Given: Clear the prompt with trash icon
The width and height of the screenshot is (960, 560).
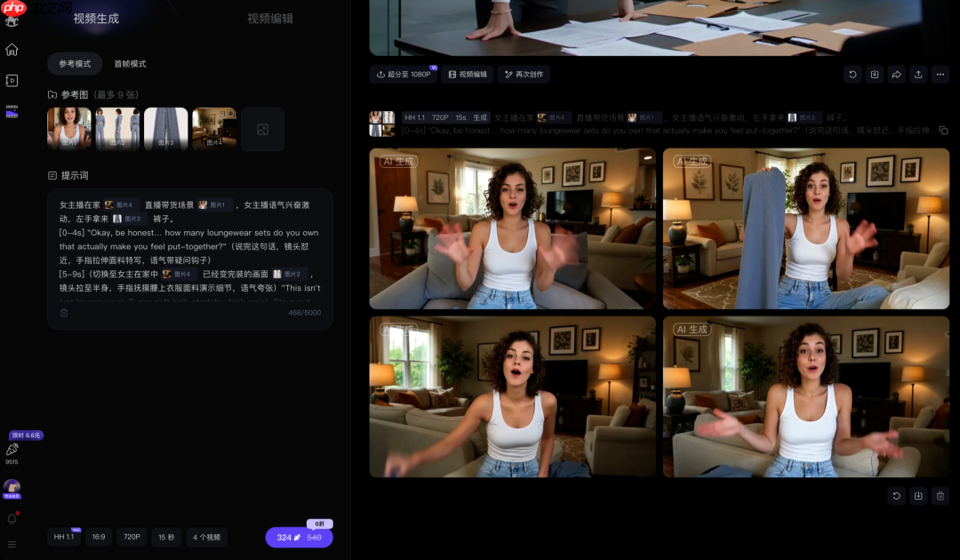Looking at the screenshot, I should (x=64, y=313).
